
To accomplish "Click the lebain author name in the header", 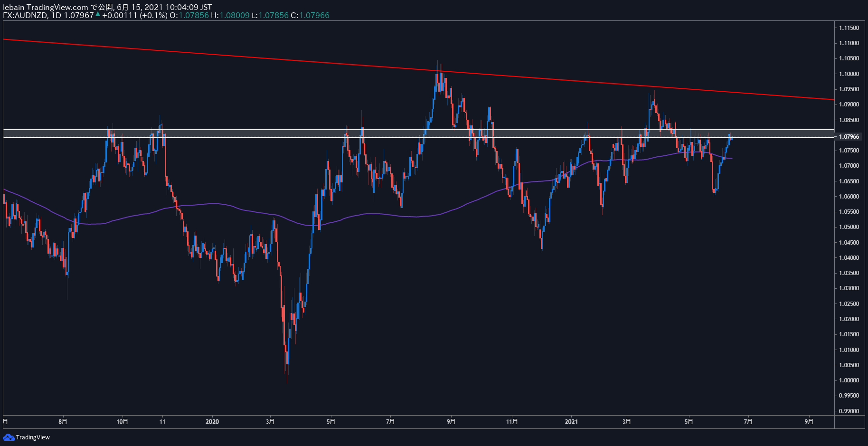I will point(13,7).
